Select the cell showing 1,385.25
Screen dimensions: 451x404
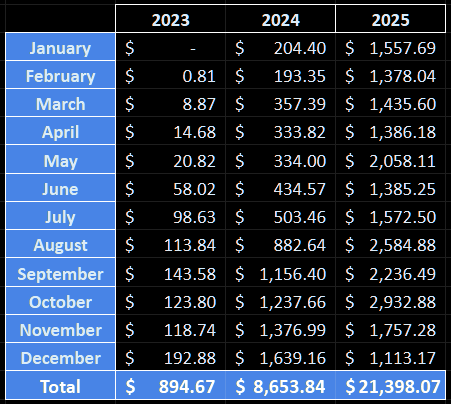coord(390,188)
